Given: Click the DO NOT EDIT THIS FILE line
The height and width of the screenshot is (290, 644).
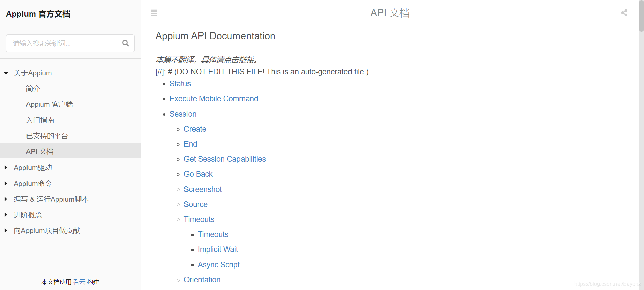Looking at the screenshot, I should click(262, 72).
